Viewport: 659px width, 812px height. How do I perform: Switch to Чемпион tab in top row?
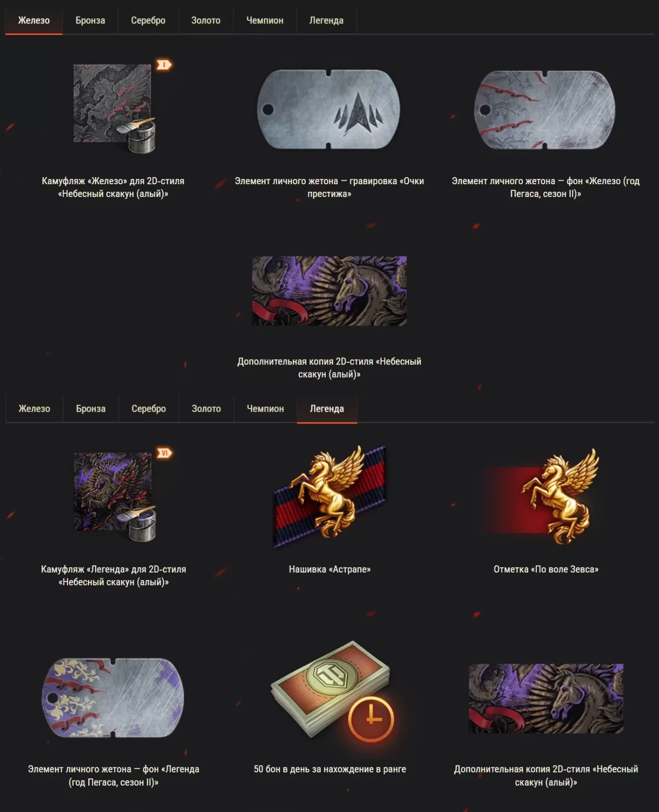coord(265,20)
